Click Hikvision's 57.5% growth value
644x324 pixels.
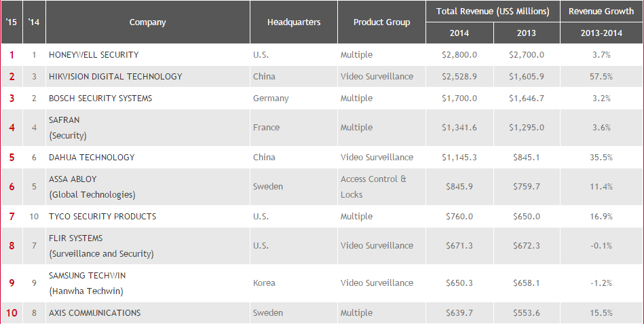coord(601,77)
